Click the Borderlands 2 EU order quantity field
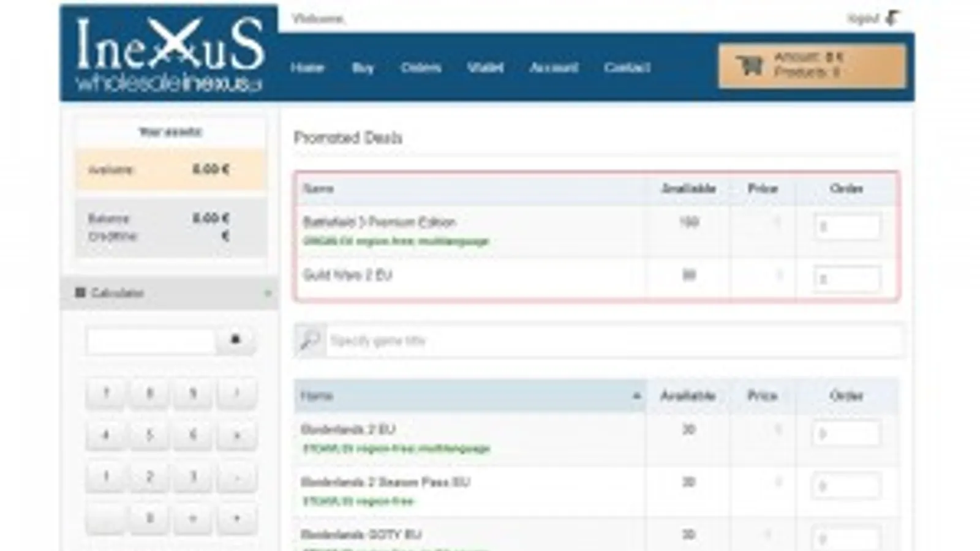 [847, 434]
